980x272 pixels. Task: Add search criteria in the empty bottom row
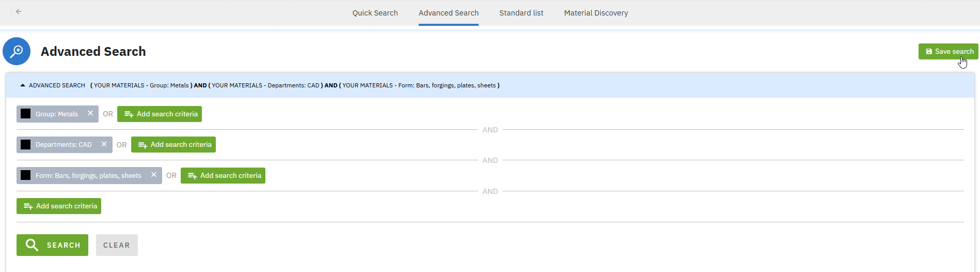coord(59,206)
